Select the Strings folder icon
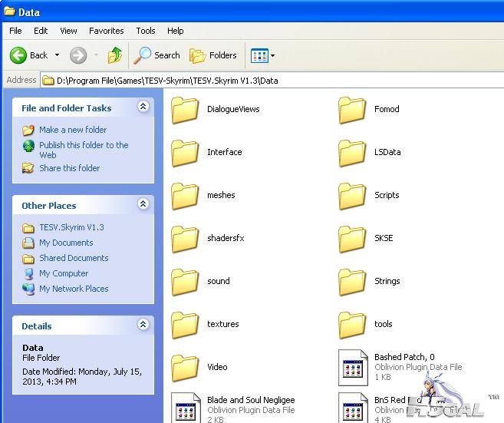The height and width of the screenshot is (423, 504). tap(352, 282)
